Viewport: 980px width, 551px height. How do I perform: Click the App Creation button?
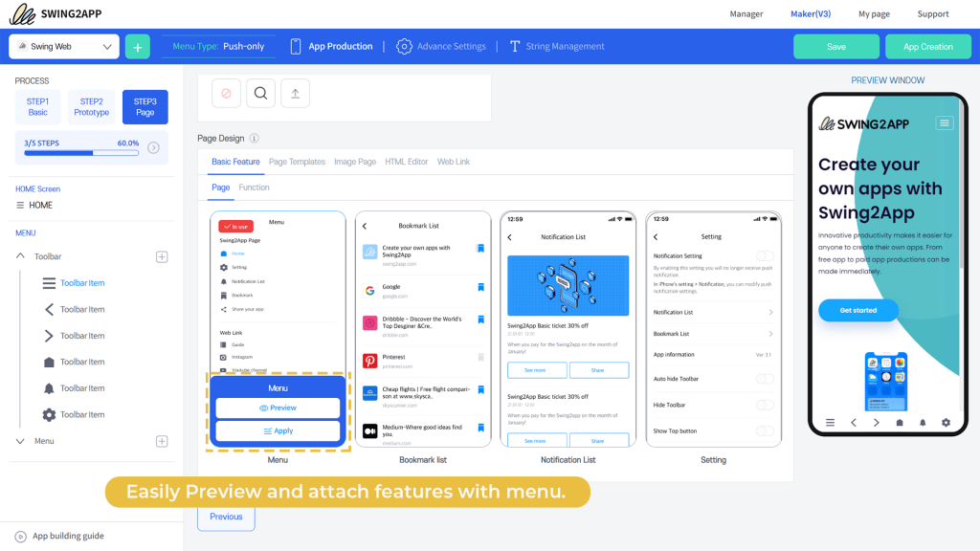928,47
